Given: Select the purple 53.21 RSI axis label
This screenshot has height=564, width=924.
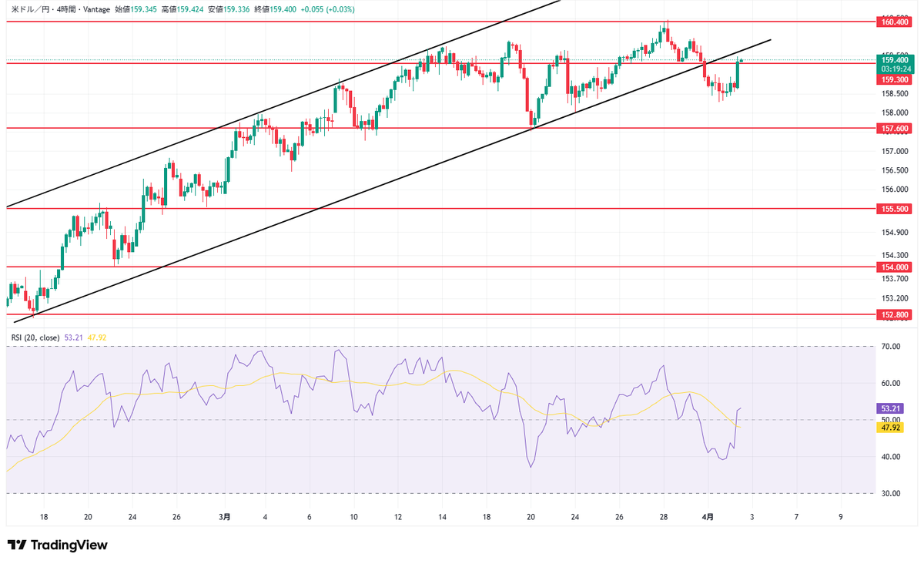Looking at the screenshot, I should pos(892,408).
